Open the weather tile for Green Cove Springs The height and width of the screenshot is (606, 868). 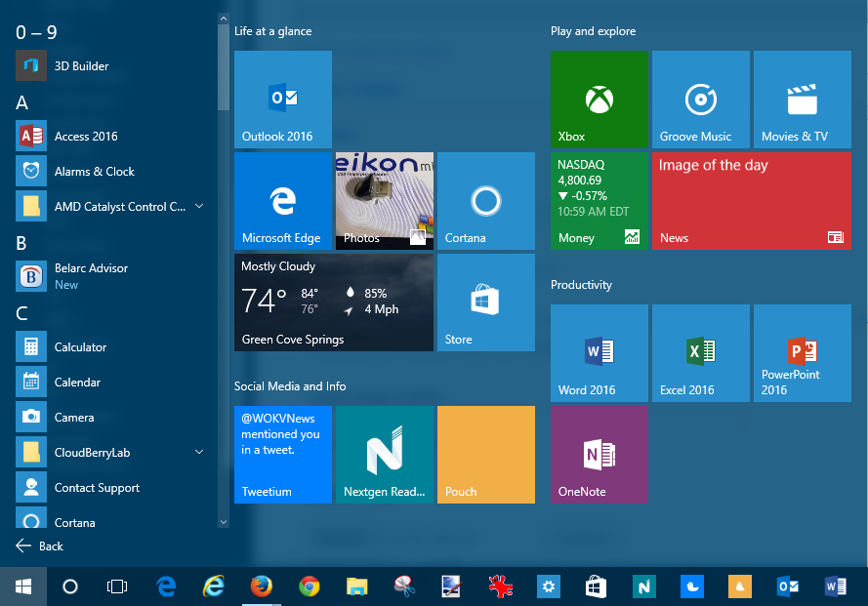pyautogui.click(x=333, y=302)
